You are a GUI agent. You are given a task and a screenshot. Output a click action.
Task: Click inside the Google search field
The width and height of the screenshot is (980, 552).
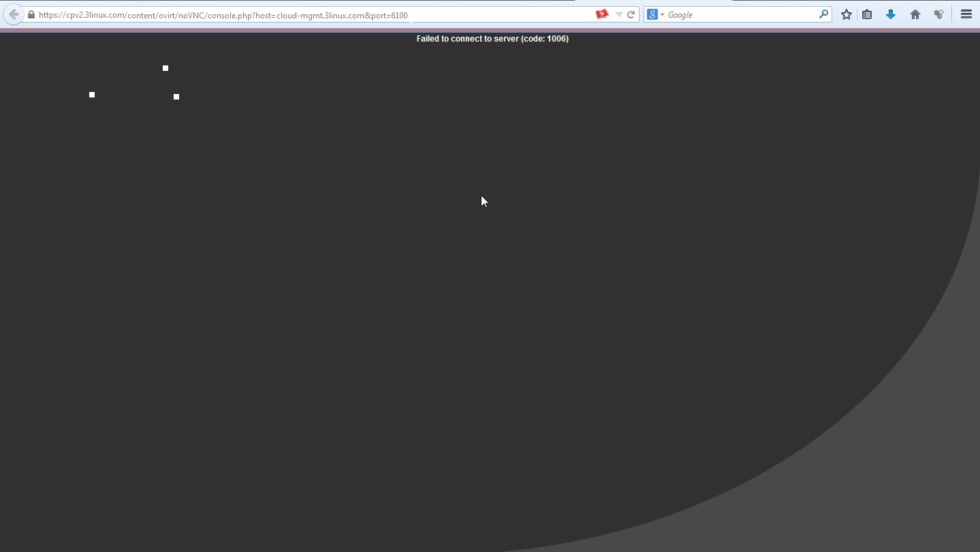point(741,15)
